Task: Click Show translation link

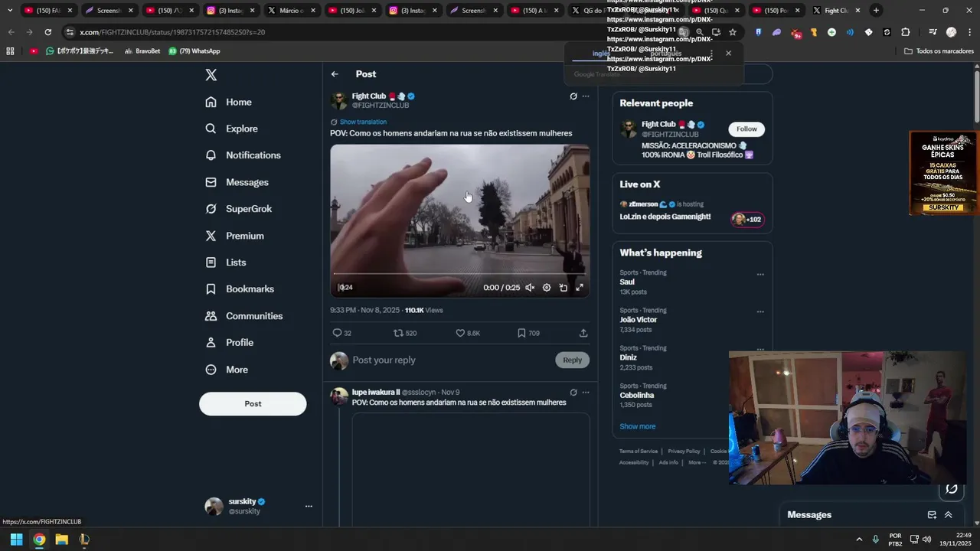Action: (x=363, y=122)
